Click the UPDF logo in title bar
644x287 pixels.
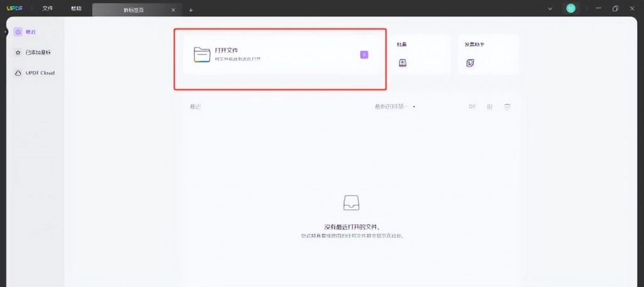[x=15, y=9]
